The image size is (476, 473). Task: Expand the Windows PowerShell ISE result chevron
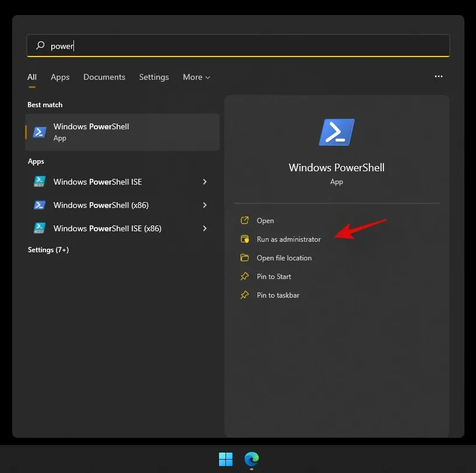tap(204, 182)
